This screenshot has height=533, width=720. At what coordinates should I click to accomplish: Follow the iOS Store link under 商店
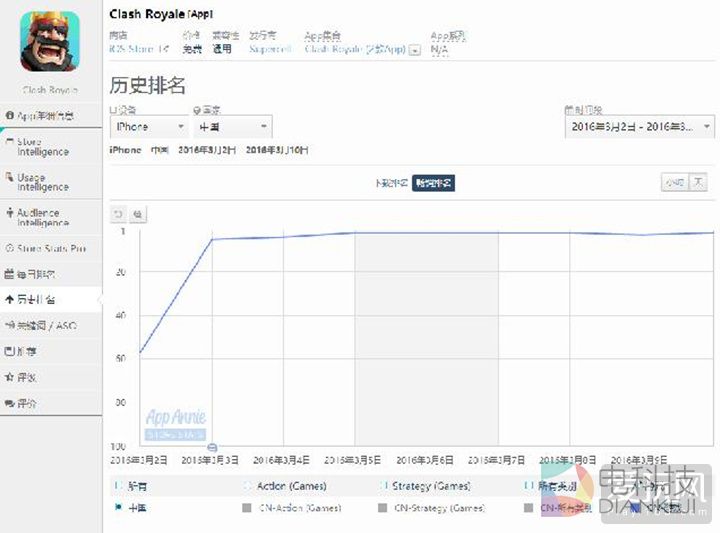[x=139, y=49]
